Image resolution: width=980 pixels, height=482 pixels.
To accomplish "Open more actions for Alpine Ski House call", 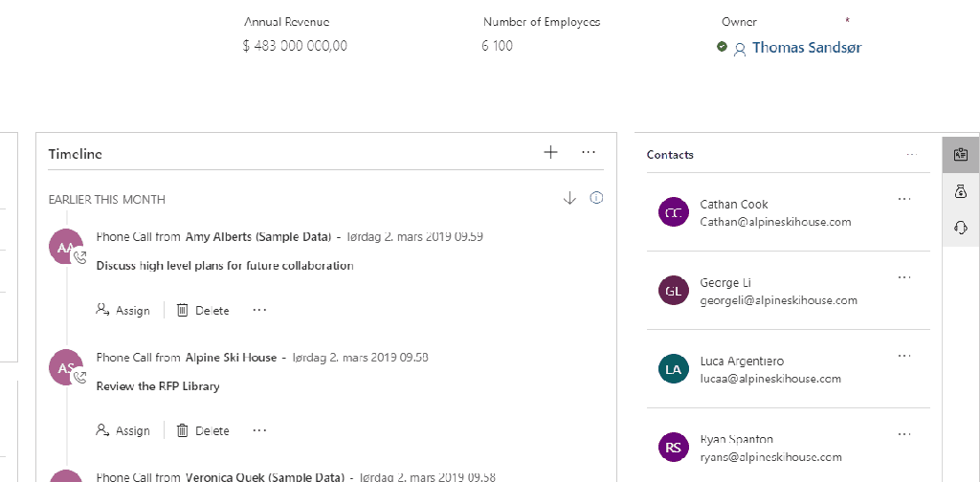I will (259, 430).
